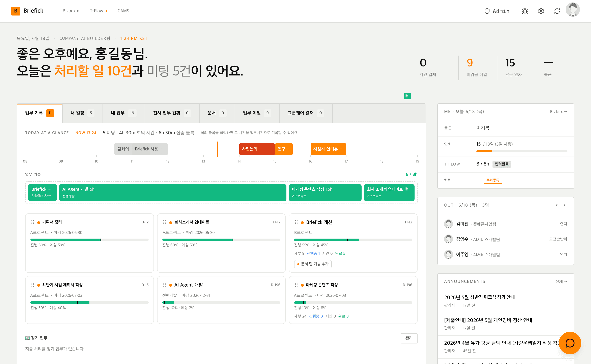Open the settings gear icon
The height and width of the screenshot is (364, 591).
tap(541, 11)
